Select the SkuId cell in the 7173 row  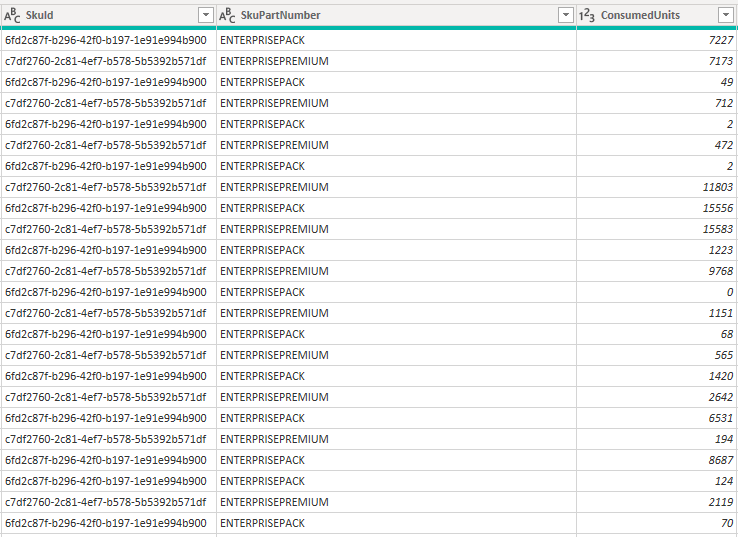[108, 61]
